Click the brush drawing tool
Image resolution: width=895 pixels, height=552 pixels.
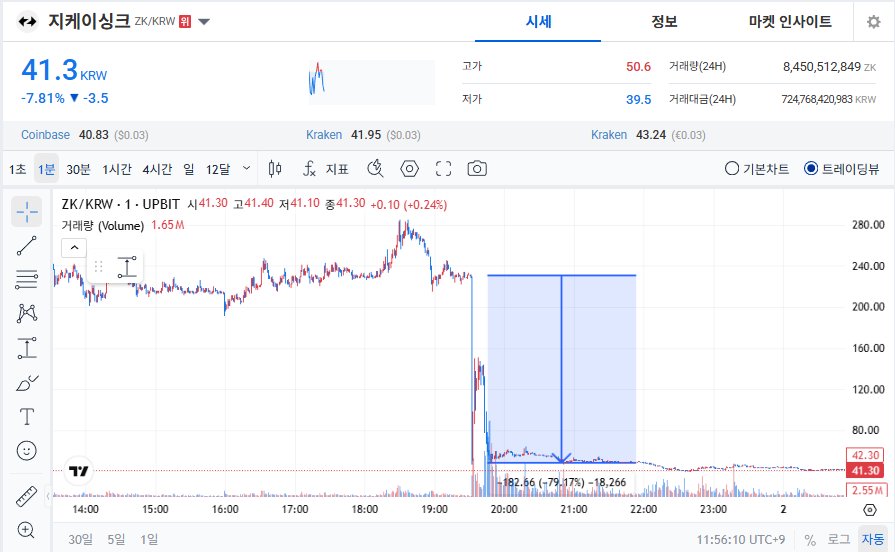(27, 382)
